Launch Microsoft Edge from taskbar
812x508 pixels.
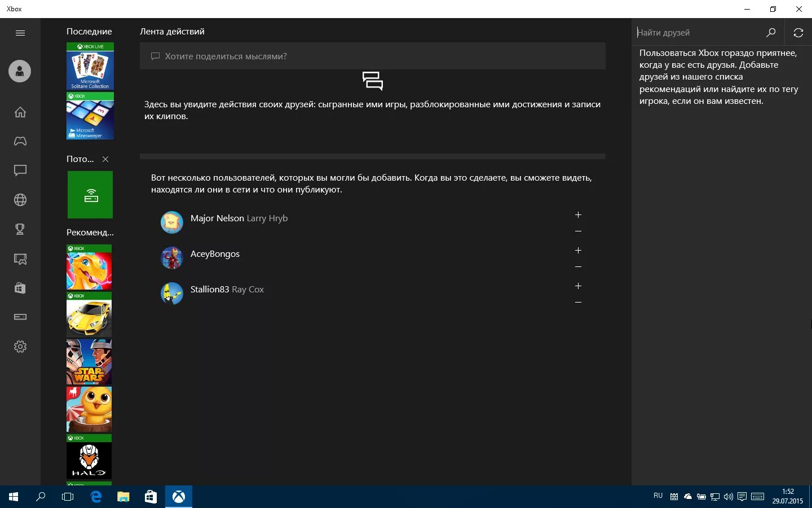click(96, 497)
